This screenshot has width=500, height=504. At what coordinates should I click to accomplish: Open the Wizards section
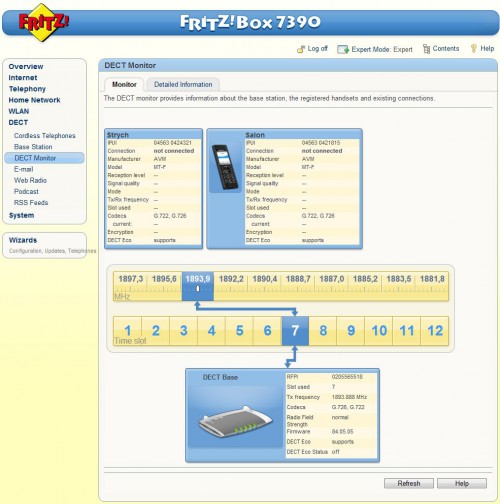click(23, 240)
